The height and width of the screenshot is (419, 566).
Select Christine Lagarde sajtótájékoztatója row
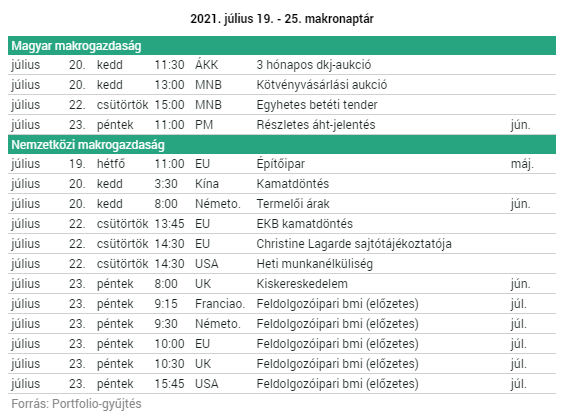(x=282, y=244)
